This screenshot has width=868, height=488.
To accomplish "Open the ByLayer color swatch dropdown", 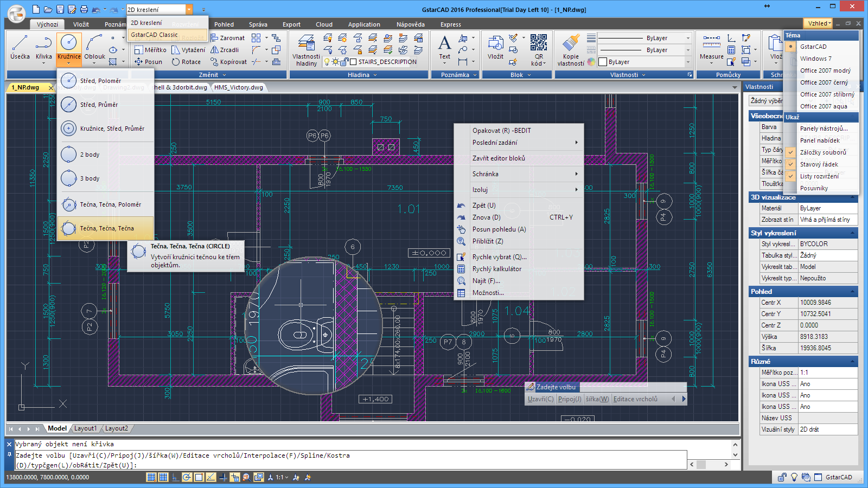I will 688,62.
